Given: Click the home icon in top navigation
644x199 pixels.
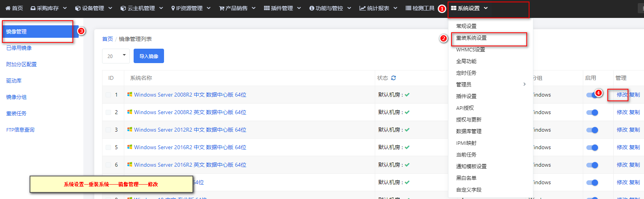Looking at the screenshot, I should [x=8, y=8].
